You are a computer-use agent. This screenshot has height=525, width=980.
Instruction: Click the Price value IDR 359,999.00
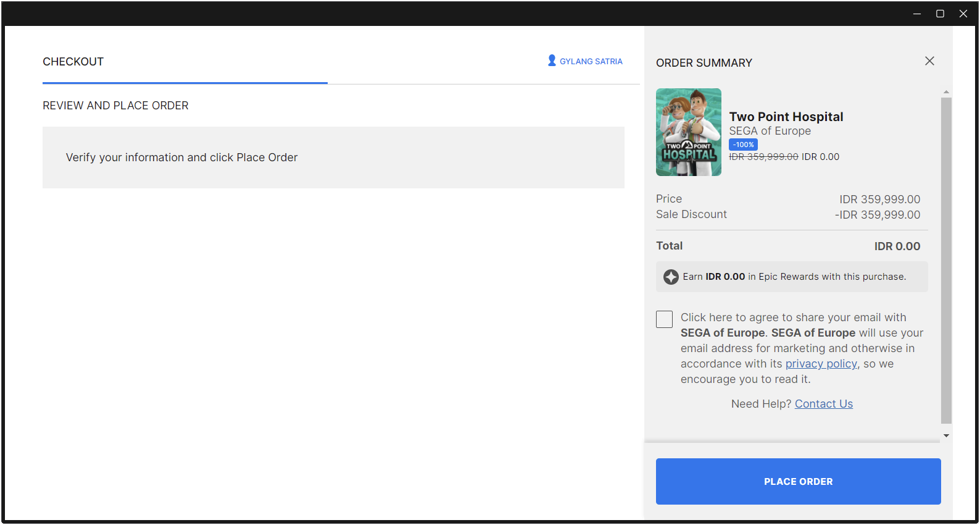click(879, 199)
